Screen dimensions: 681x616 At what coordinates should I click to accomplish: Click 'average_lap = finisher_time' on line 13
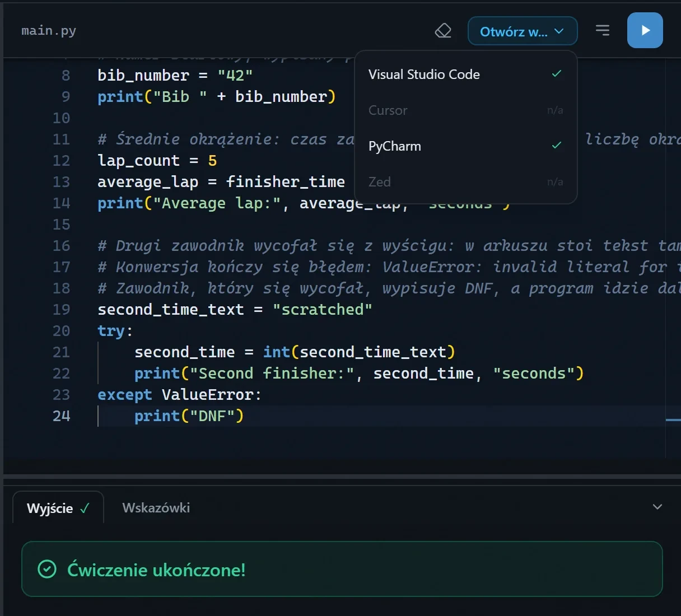[221, 182]
